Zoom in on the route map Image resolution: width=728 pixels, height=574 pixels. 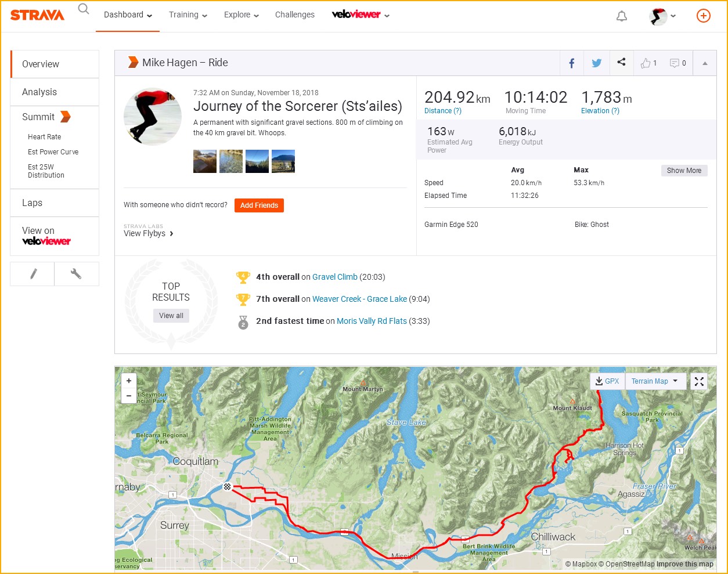(129, 381)
